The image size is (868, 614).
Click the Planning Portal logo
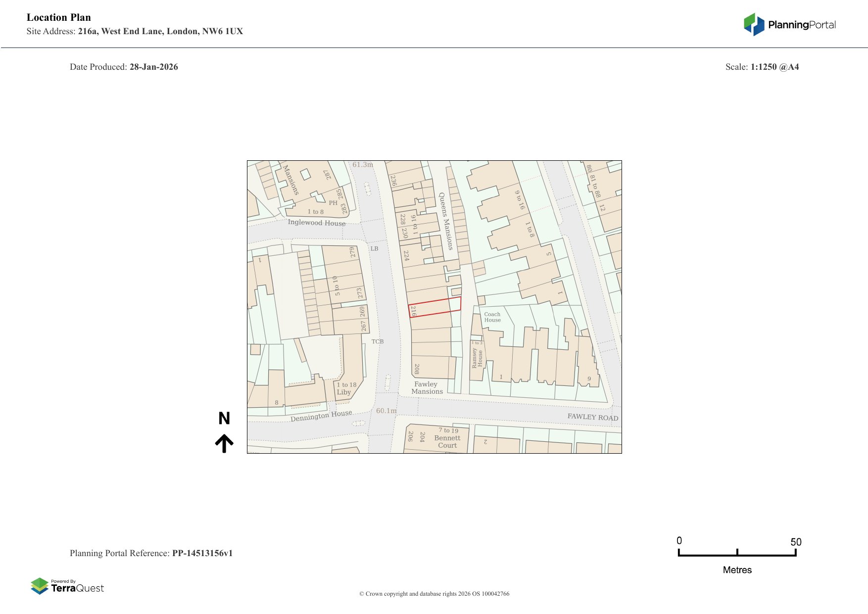[x=789, y=25]
